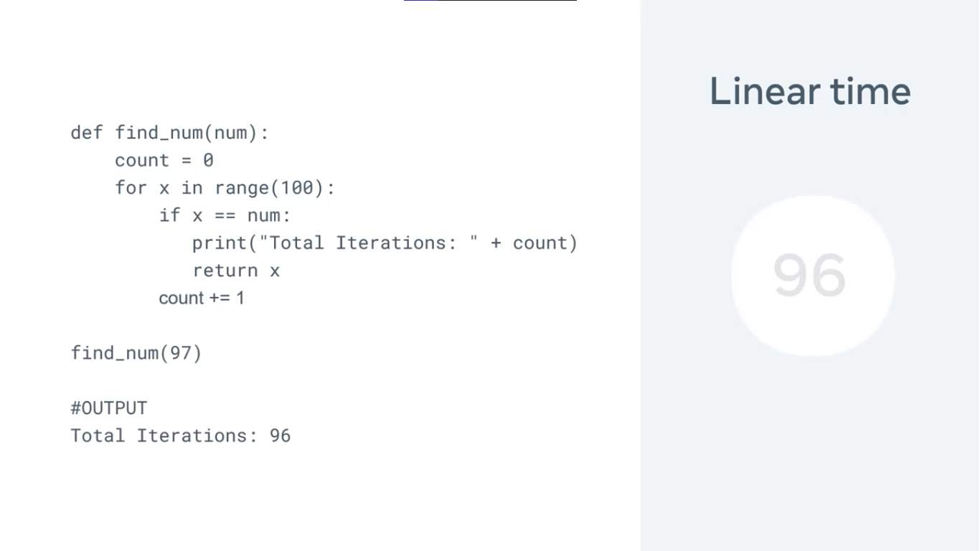Screen dimensions: 980x551
Task: Click the "Total Iterations: 96" output line
Action: (x=181, y=435)
